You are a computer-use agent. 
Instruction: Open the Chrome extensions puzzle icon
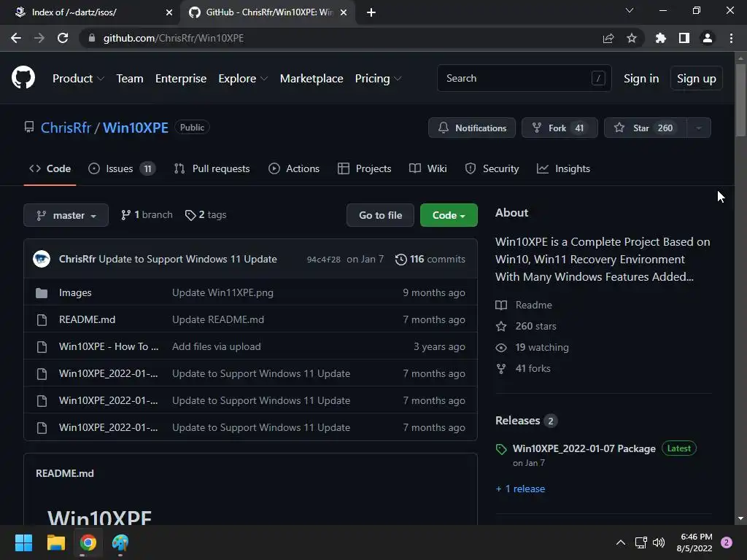[x=661, y=38]
